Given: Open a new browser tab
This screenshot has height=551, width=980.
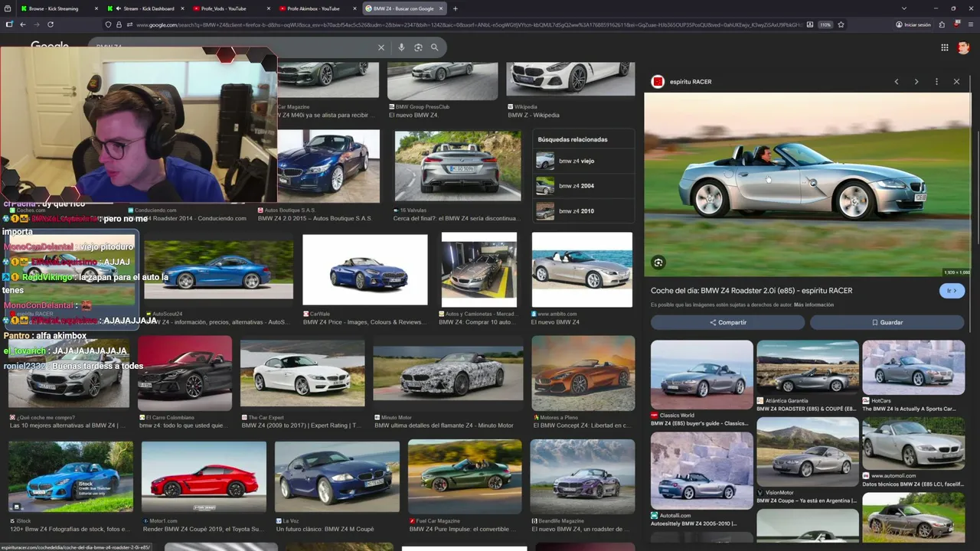Looking at the screenshot, I should pos(456,8).
